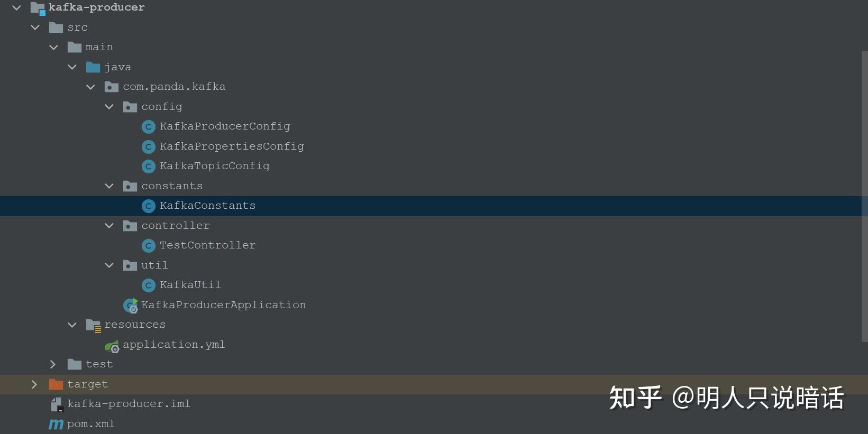
Task: Select KafkaPropertiesConfig
Action: (x=232, y=146)
